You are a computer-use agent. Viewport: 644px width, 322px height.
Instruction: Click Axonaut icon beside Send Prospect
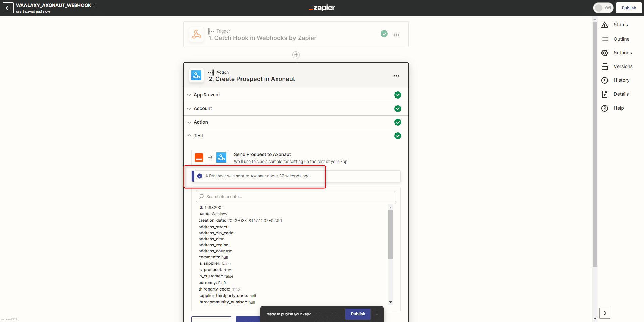coord(221,157)
